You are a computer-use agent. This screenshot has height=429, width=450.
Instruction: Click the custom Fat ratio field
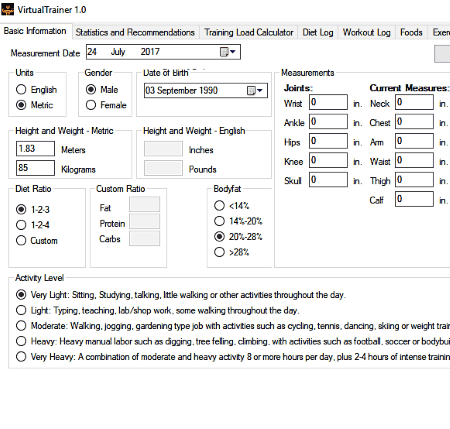[144, 204]
